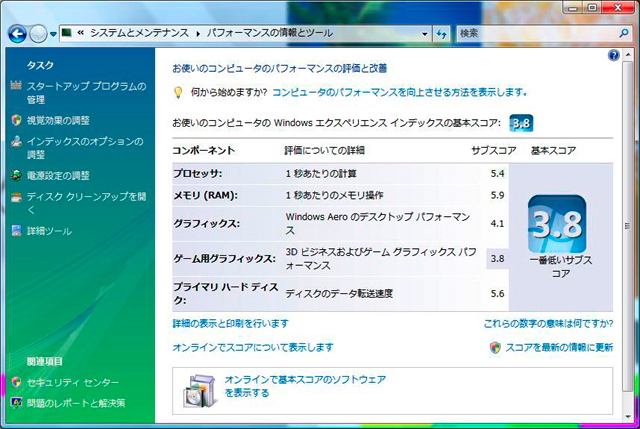Click the greyed Forward navigation button
This screenshot has height=429, width=640.
pos(38,34)
